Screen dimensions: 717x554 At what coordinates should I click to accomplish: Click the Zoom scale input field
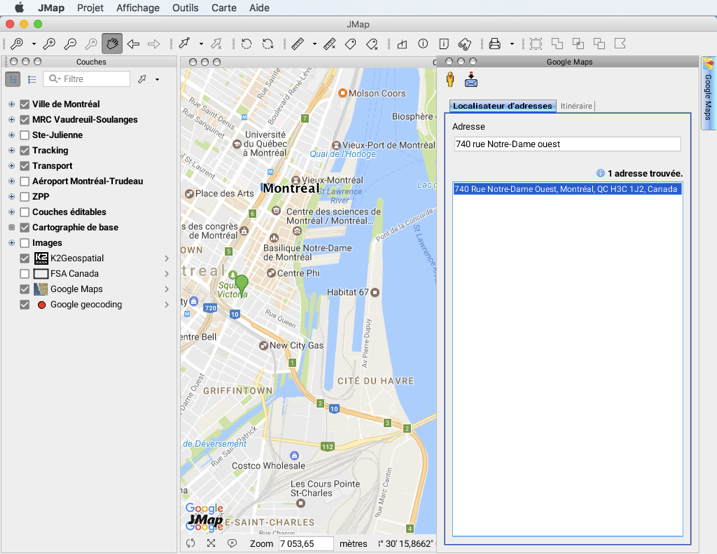tap(305, 543)
